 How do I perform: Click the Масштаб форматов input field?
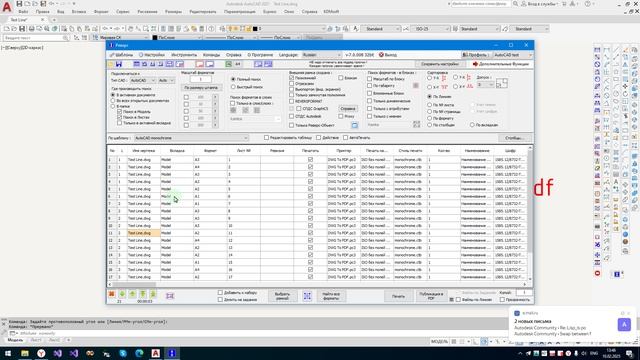coord(201,79)
